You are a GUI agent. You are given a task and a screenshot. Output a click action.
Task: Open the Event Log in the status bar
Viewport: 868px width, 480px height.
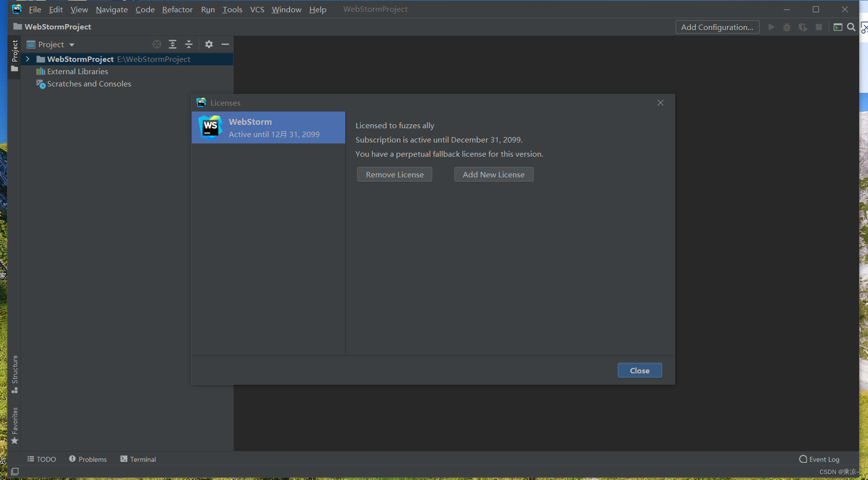coord(819,459)
